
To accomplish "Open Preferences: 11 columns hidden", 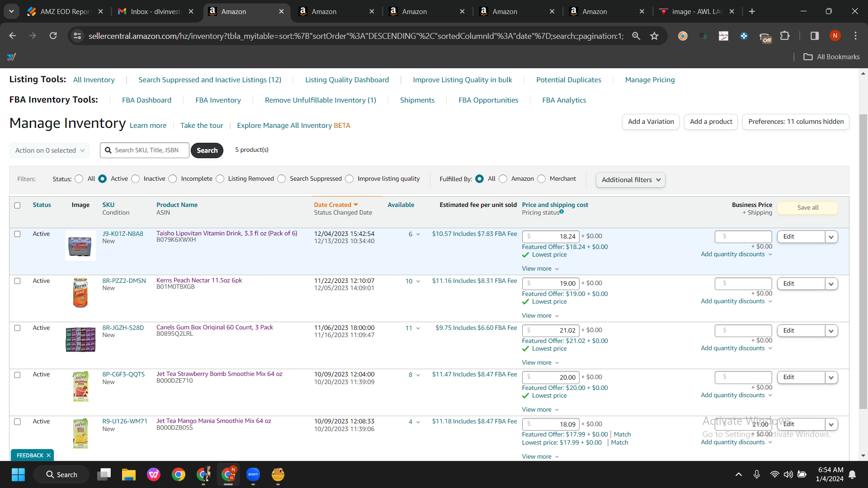I will [796, 122].
